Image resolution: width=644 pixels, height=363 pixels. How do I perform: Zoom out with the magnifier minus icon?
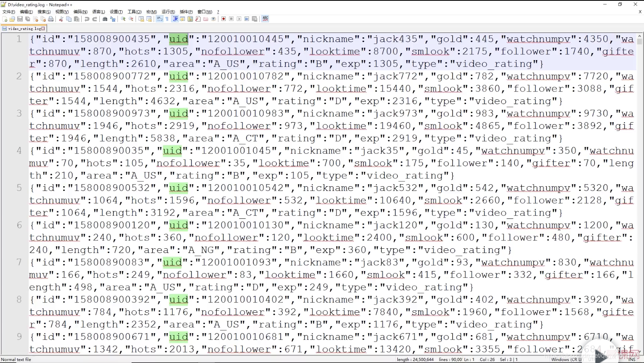click(131, 19)
